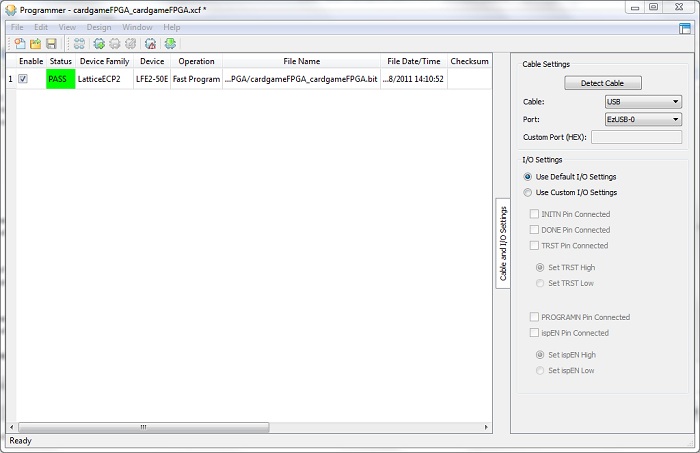Click the chip icon with green plus
The image size is (700, 453).
click(99, 44)
